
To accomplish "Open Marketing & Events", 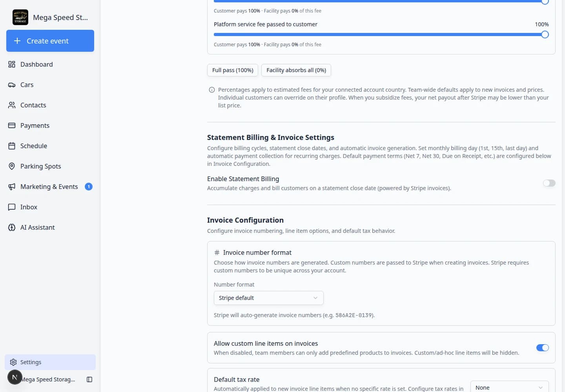I will (50, 187).
